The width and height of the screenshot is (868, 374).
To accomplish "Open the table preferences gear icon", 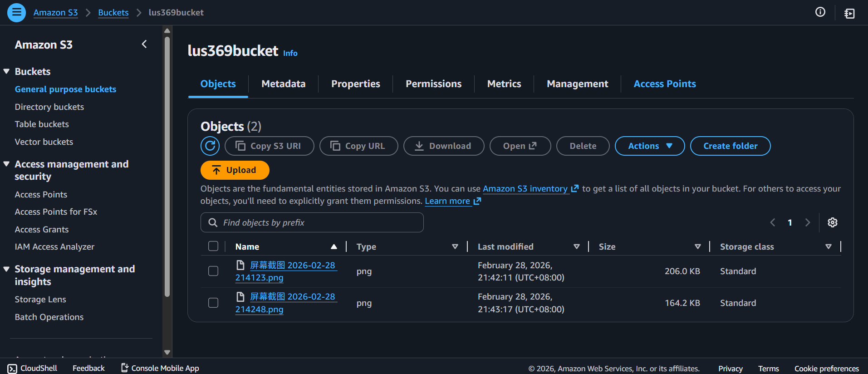I will (x=832, y=222).
